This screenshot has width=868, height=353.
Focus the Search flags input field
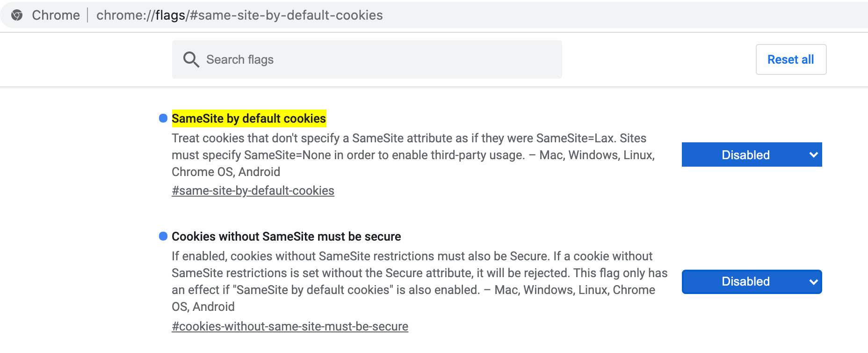(374, 59)
